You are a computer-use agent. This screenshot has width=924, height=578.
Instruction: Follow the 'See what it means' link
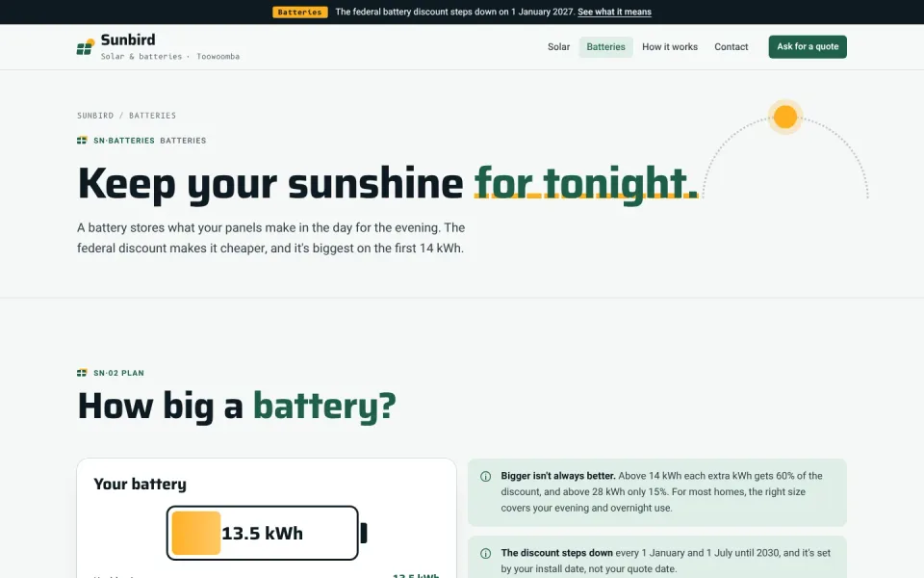point(615,12)
